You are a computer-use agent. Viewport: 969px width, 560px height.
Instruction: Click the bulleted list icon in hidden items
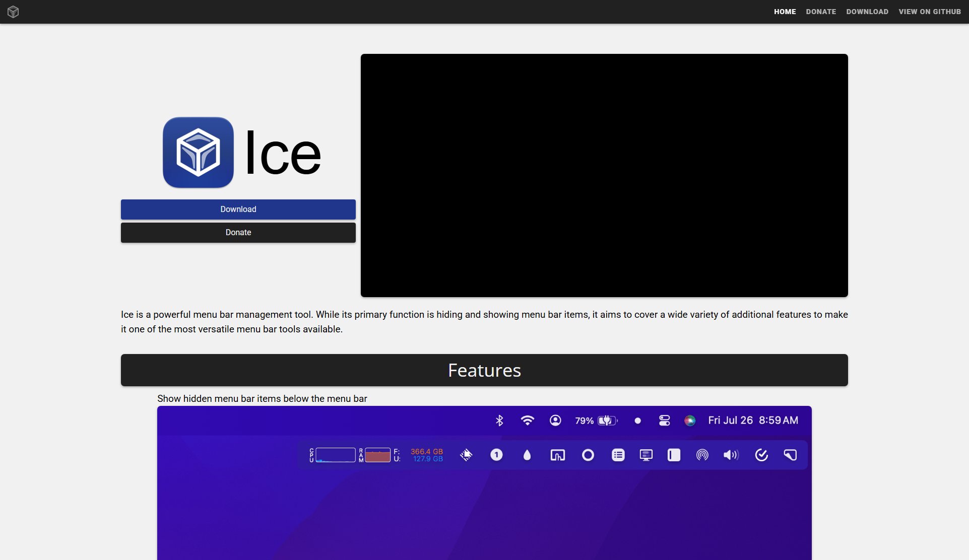[618, 455]
